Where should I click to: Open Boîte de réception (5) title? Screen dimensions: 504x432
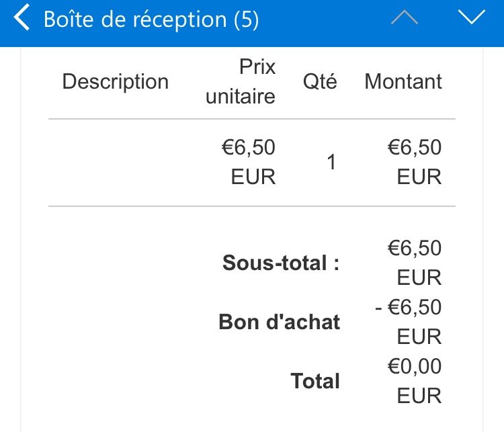coord(151,19)
